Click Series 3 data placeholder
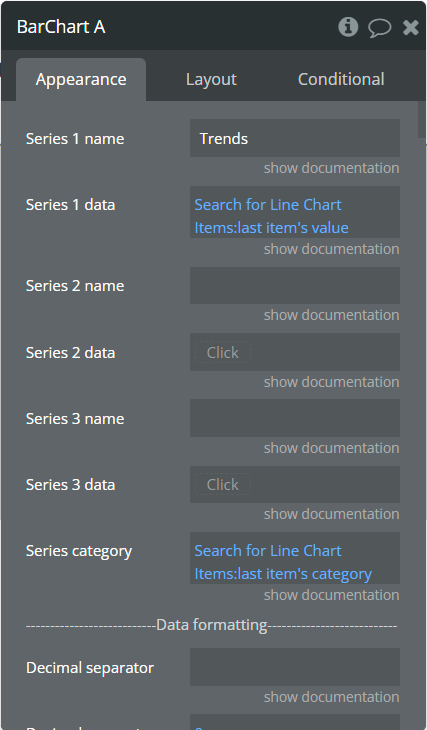 [223, 485]
